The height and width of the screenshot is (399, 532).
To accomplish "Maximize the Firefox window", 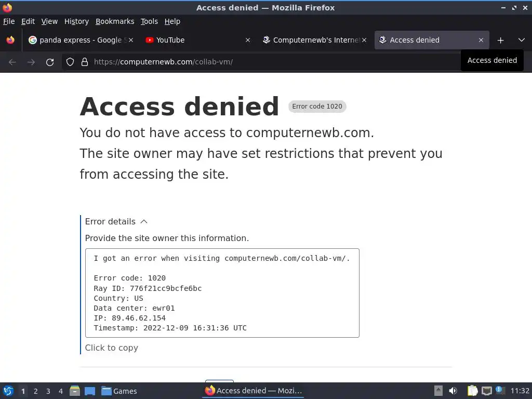I will (x=514, y=7).
